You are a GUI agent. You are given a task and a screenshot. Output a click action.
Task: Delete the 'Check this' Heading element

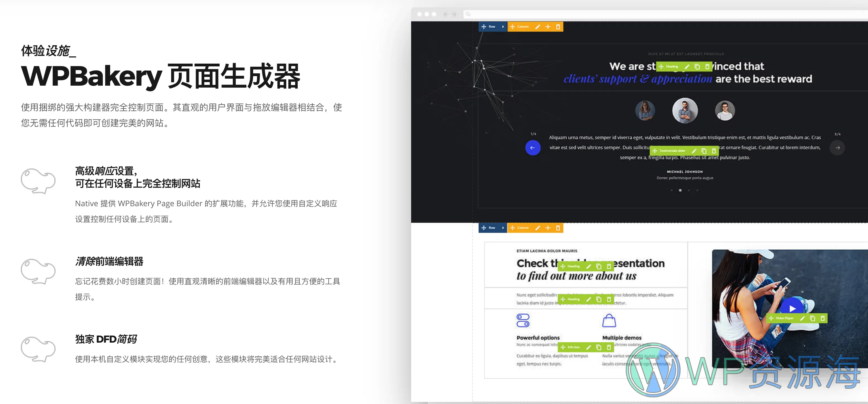point(609,266)
